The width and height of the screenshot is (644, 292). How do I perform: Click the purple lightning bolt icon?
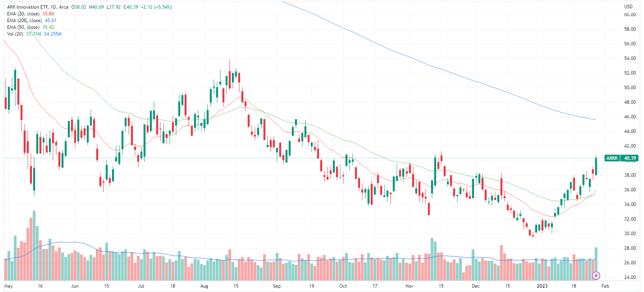click(596, 275)
